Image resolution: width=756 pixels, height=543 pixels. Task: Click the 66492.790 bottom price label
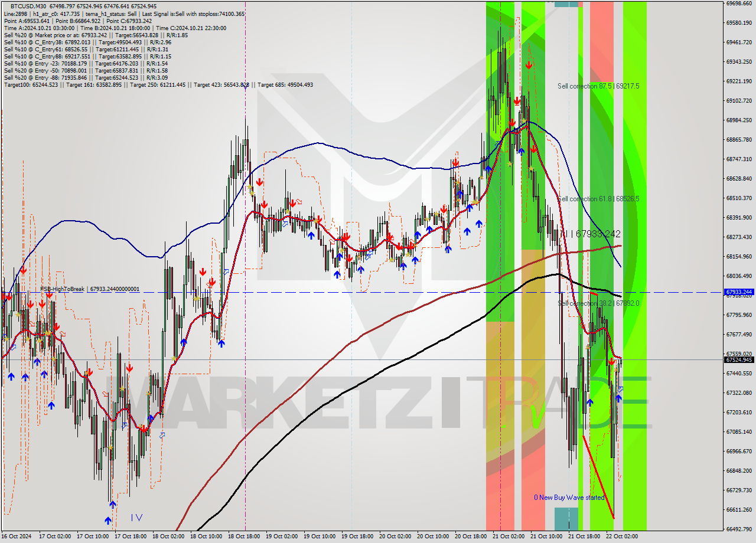click(739, 529)
